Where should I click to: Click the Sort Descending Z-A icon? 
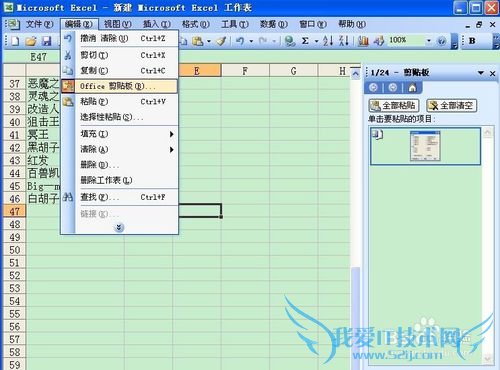click(344, 41)
